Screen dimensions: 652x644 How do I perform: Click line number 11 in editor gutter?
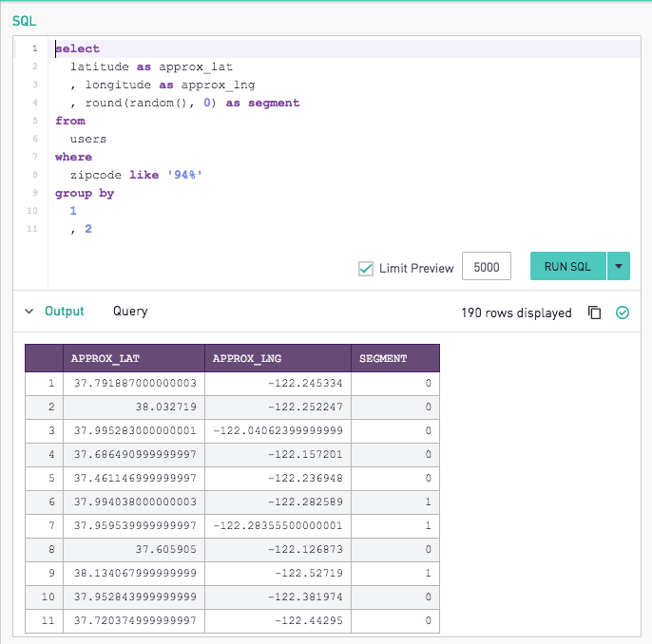(x=32, y=229)
